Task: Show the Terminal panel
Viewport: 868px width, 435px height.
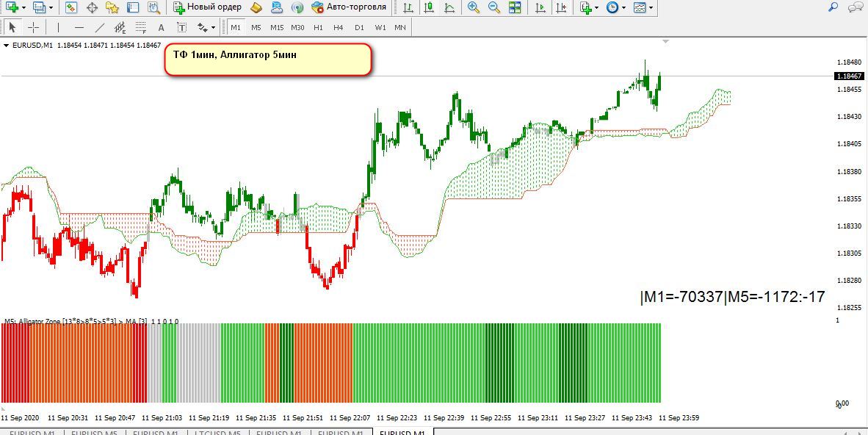Action: (x=133, y=7)
